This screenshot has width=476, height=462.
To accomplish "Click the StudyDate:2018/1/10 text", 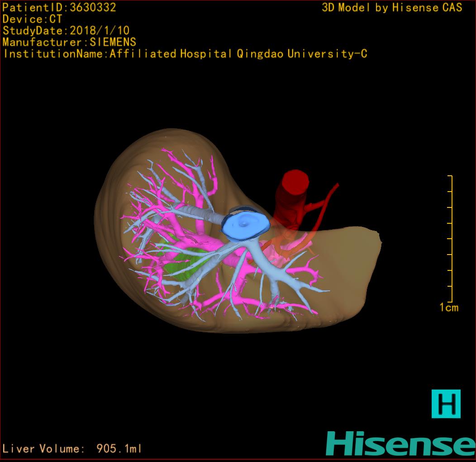I will click(66, 30).
